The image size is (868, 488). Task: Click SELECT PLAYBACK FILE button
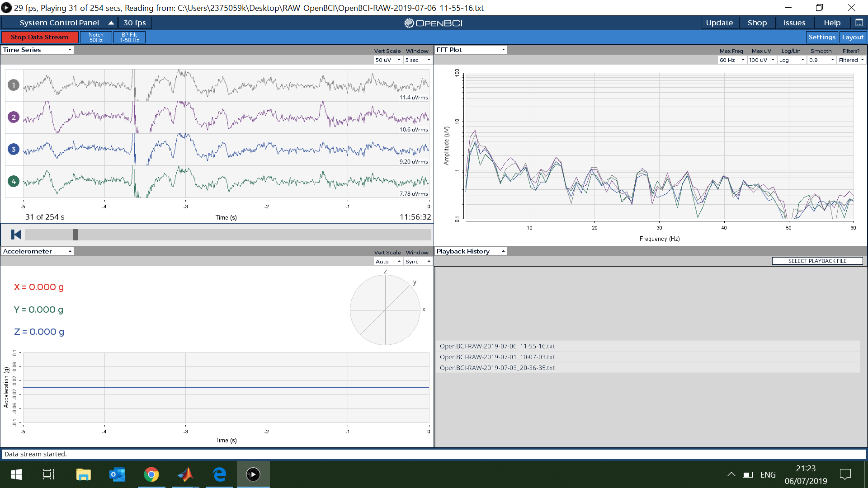click(817, 261)
